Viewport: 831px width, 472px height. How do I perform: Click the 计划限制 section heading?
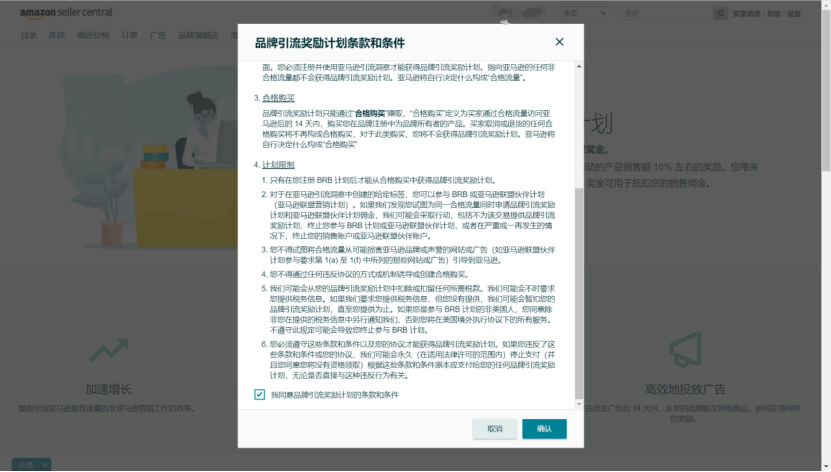point(278,165)
